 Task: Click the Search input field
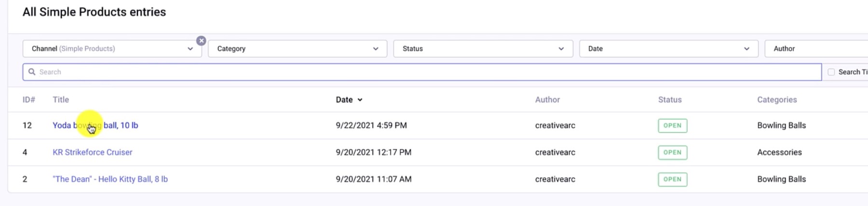click(x=424, y=72)
